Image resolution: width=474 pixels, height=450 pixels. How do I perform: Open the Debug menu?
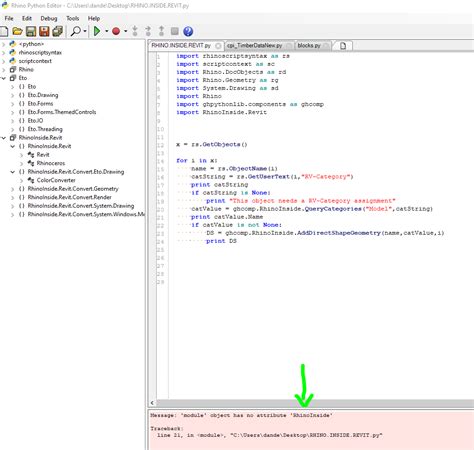click(x=49, y=18)
